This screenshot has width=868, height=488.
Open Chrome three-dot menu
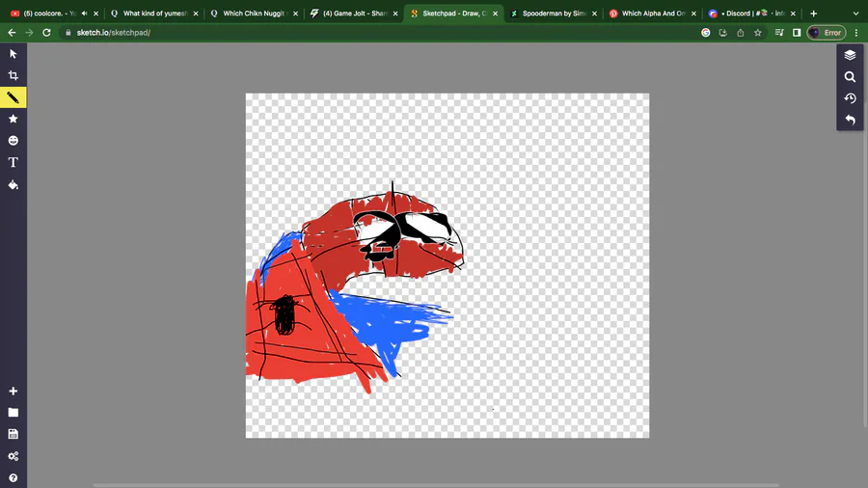[x=856, y=33]
